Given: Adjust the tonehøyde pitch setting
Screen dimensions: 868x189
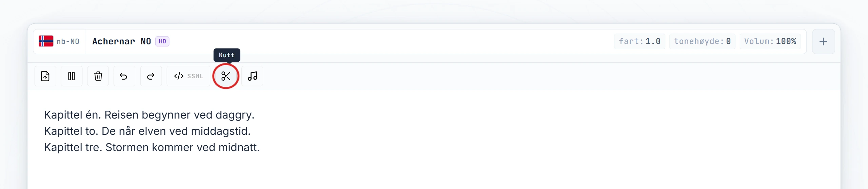Looking at the screenshot, I should pos(702,41).
